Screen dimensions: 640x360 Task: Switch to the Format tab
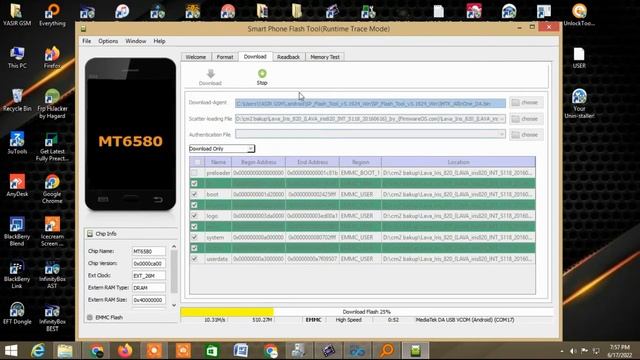pyautogui.click(x=224, y=57)
